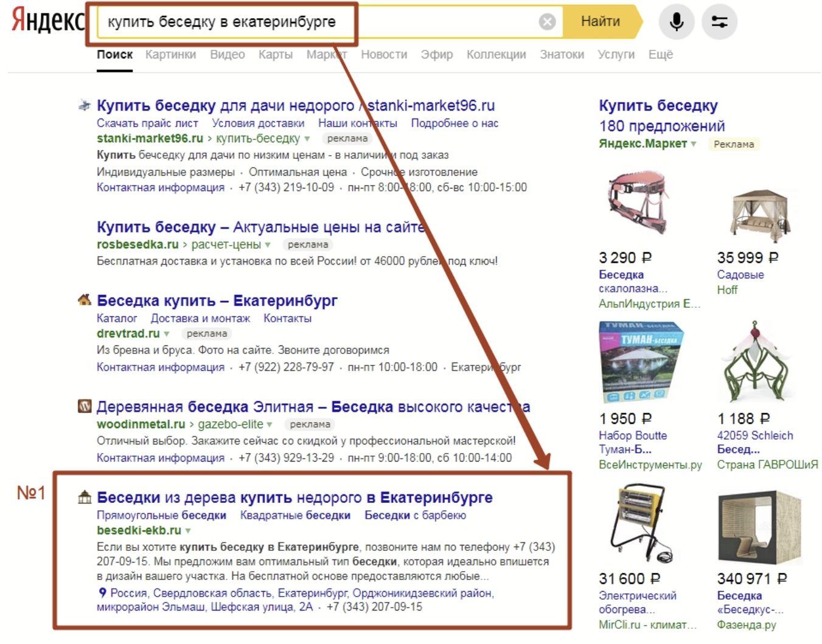Open the '42059 Schleich Бесед...' product link
The width and height of the screenshot is (822, 644).
755,443
